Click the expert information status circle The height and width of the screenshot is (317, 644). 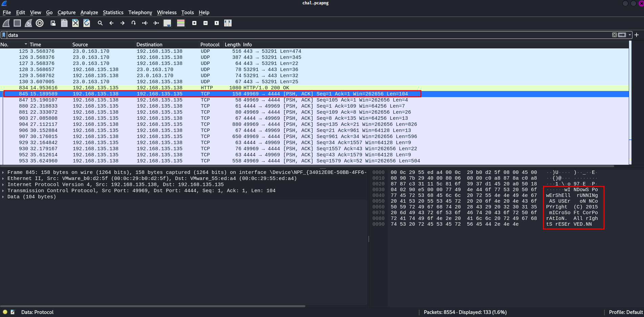coord(5,312)
